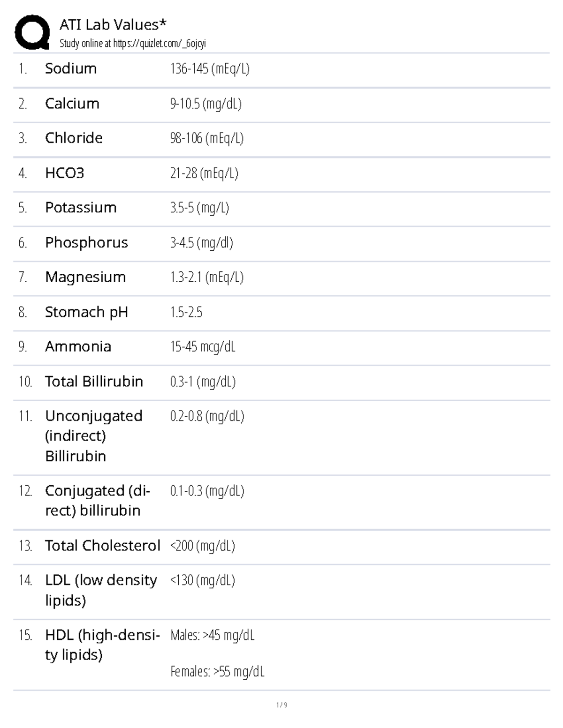Screen dimensions: 563x728
Task: Select the Magnesium range 1.3-2.1 (mEq/L)
Action: point(207,277)
